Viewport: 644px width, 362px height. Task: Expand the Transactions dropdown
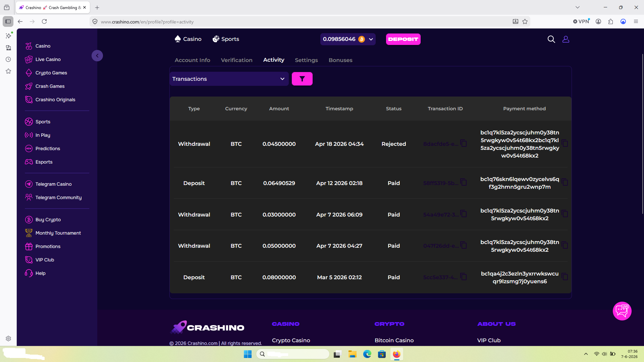point(229,79)
